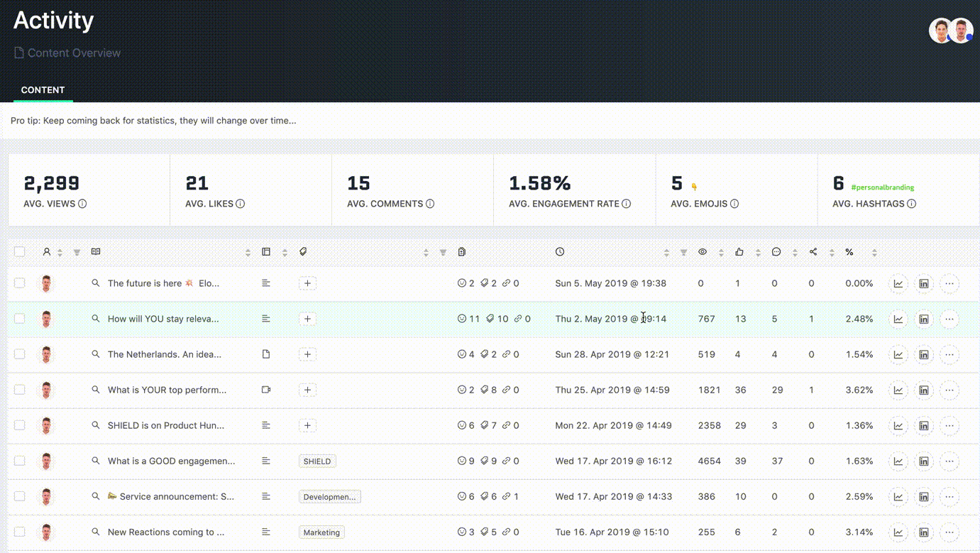Image resolution: width=980 pixels, height=553 pixels.
Task: Click the video type icon on "What is YOUR top" row
Action: coord(266,389)
